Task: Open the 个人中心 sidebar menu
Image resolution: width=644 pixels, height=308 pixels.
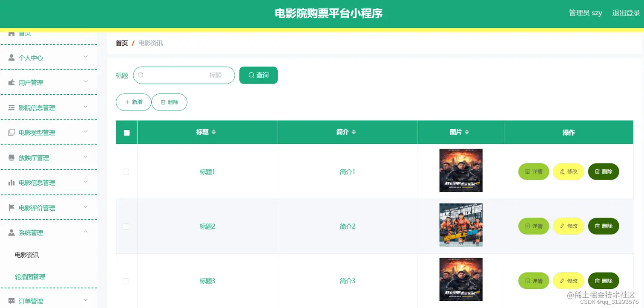Action: point(49,58)
